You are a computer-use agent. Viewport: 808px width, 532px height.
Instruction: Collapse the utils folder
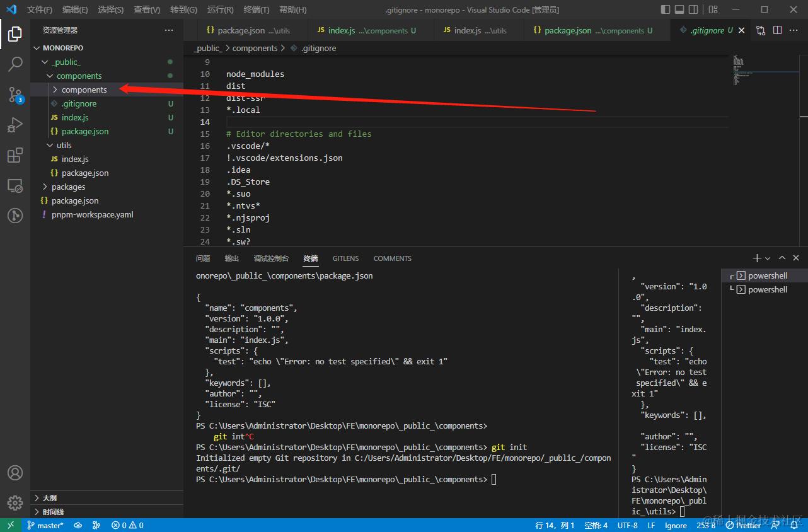tap(64, 145)
